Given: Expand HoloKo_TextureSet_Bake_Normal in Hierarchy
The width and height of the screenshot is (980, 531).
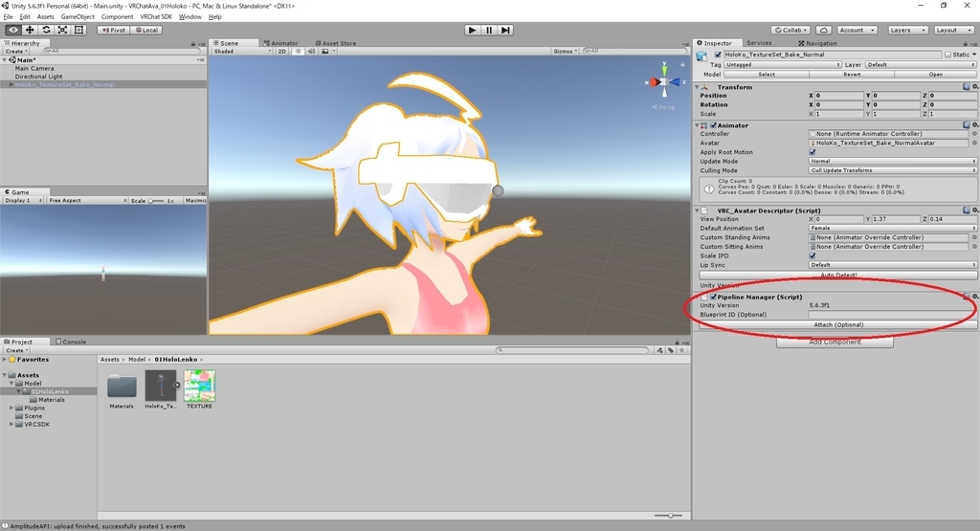Looking at the screenshot, I should (x=11, y=84).
